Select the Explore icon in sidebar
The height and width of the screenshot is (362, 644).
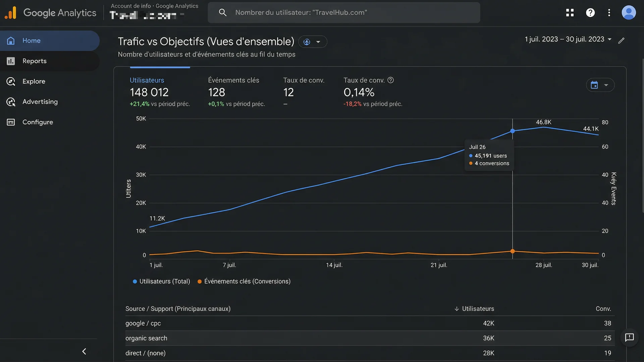point(10,81)
